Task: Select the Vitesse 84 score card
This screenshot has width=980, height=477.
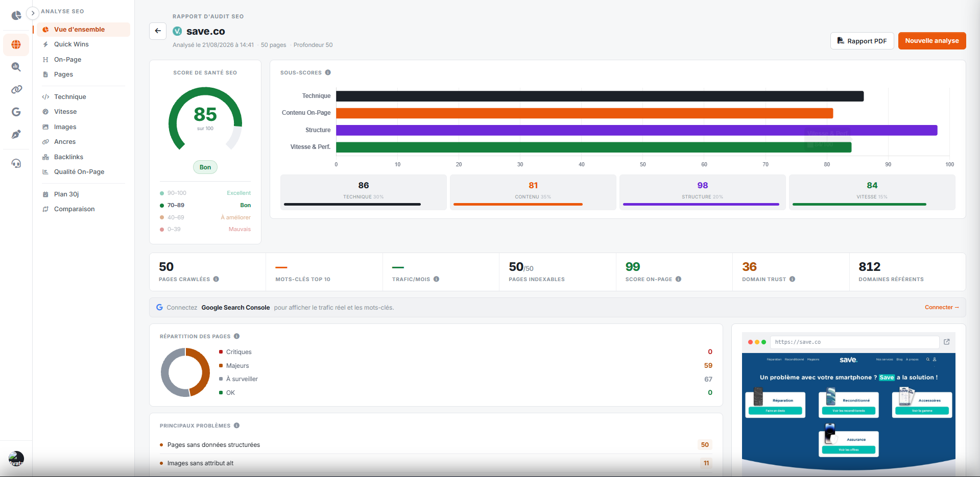Action: (872, 192)
